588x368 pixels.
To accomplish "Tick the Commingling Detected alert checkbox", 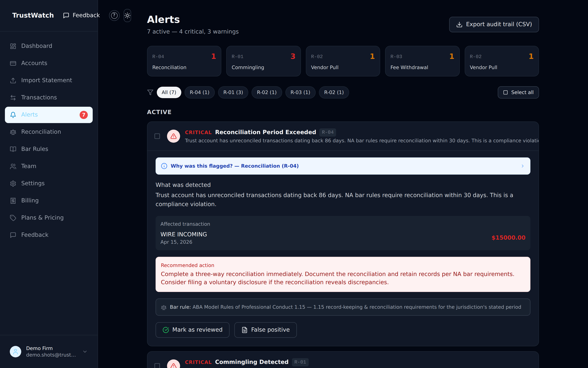I will (157, 366).
